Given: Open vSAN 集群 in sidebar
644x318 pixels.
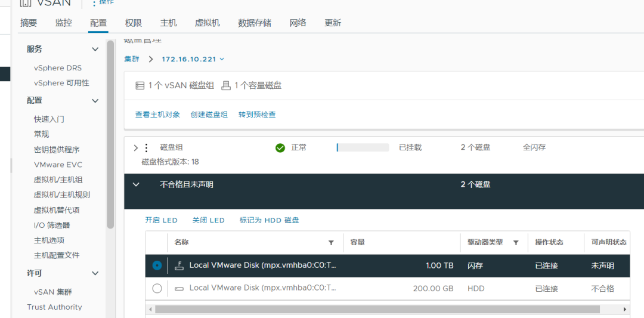Looking at the screenshot, I should pyautogui.click(x=53, y=292).
